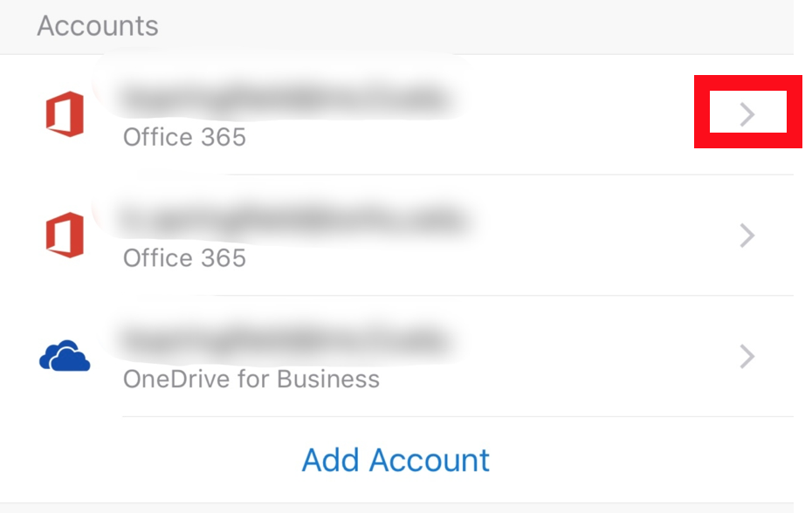Open the first Office 365 account row

click(396, 114)
